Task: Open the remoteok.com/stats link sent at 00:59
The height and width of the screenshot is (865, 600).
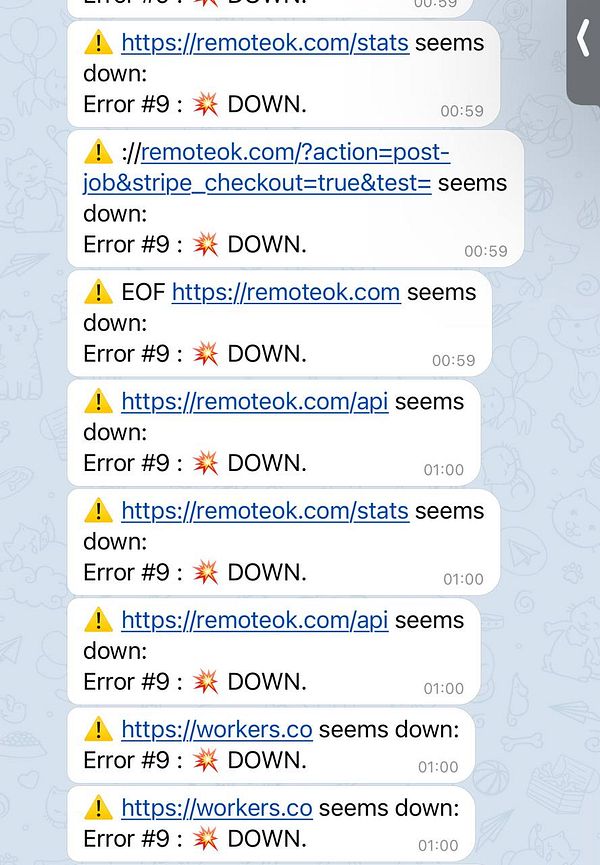Action: coord(265,43)
